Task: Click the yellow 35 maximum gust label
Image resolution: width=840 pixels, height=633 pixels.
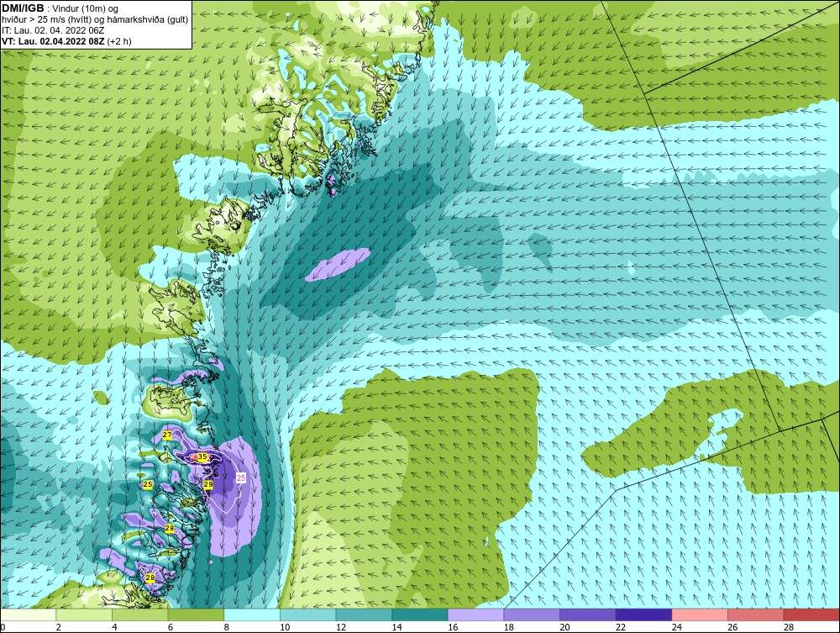Action: point(202,456)
